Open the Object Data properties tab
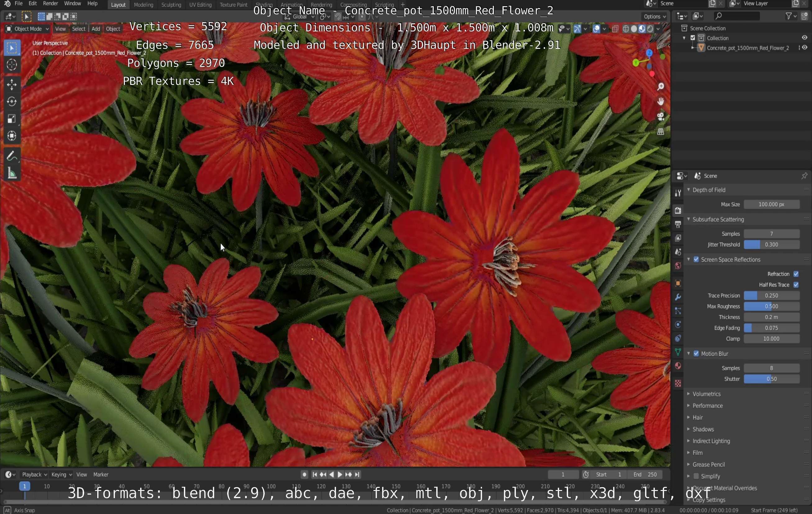 [678, 352]
